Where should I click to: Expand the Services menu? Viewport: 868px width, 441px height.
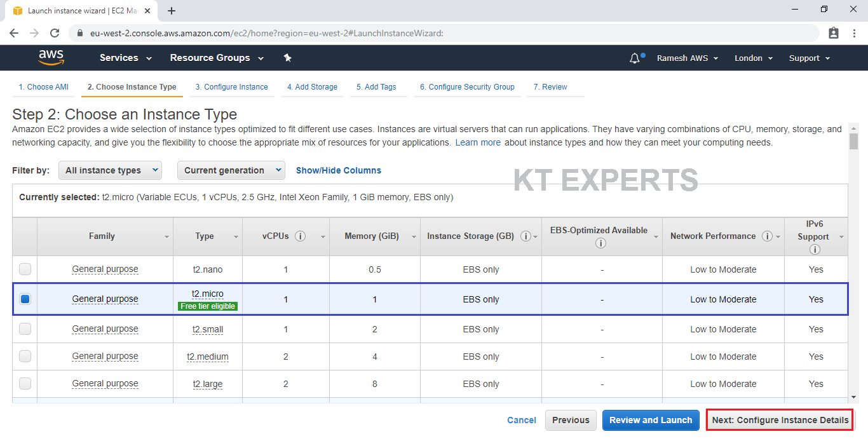coord(126,58)
